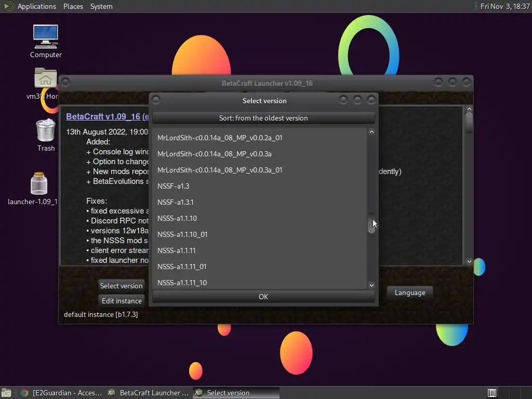Switch to Select version taskbar entry
532x399 pixels.
(x=236, y=393)
